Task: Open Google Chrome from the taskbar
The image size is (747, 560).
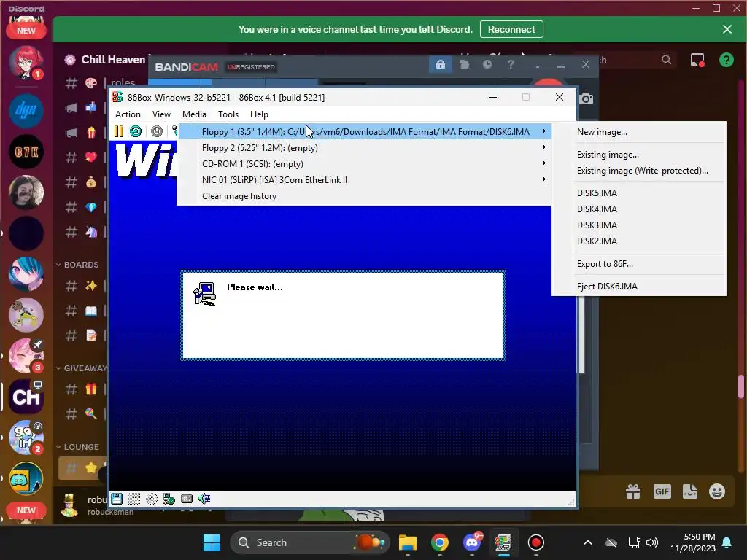Action: (x=439, y=542)
